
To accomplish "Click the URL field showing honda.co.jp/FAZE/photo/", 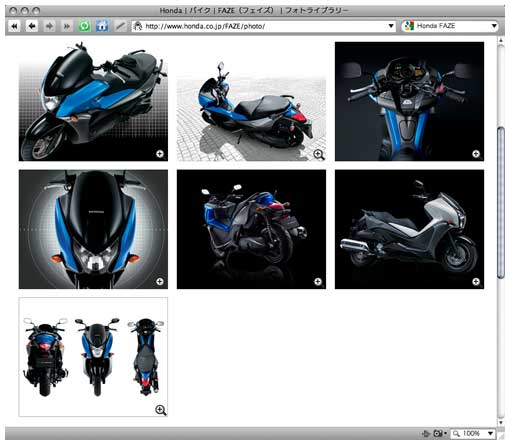I will (x=263, y=26).
